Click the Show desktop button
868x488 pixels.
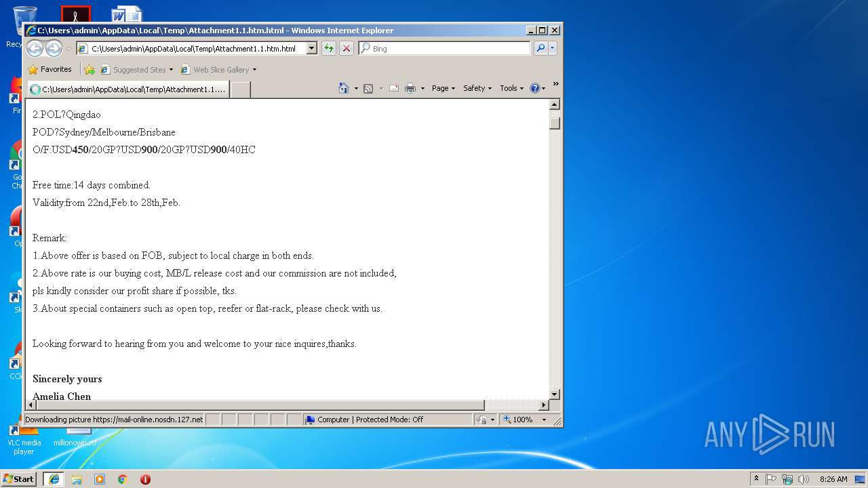click(861, 479)
